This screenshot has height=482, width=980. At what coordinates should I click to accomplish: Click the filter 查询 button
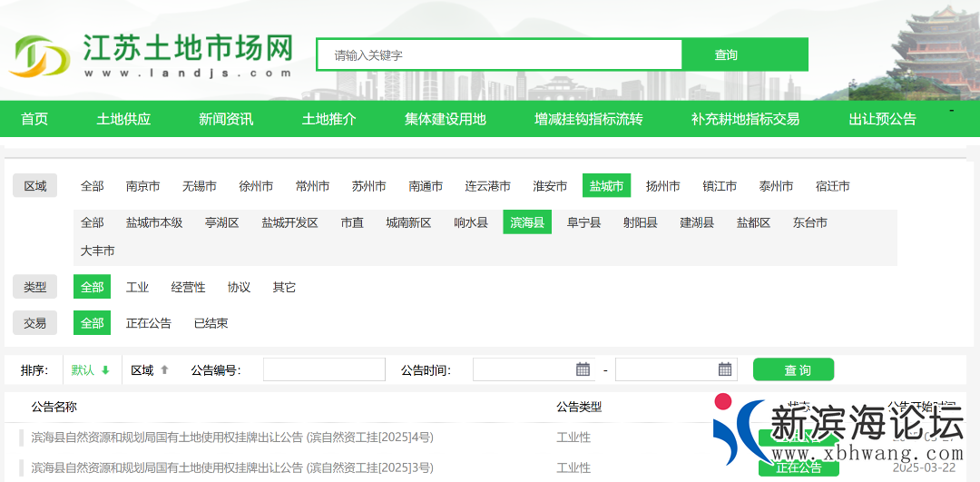coord(793,370)
